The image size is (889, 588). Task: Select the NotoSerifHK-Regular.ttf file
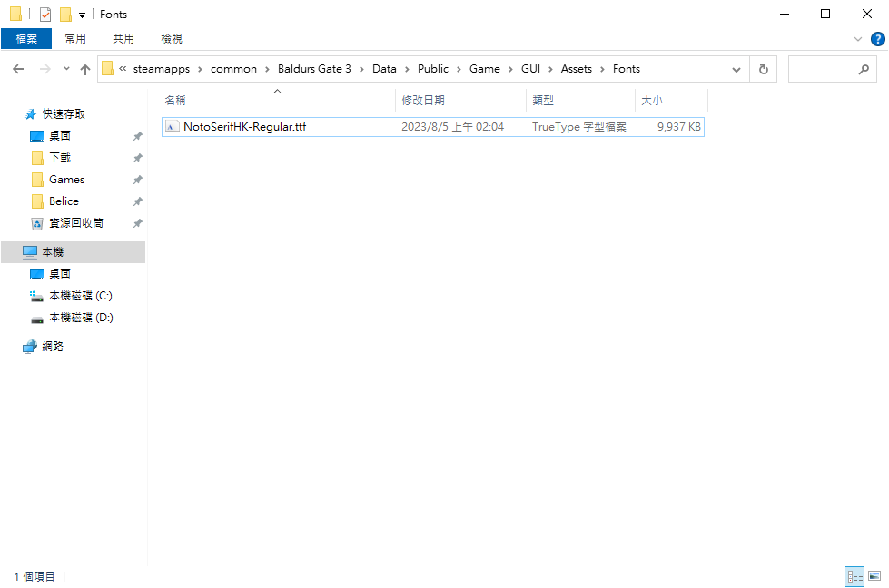(x=244, y=127)
